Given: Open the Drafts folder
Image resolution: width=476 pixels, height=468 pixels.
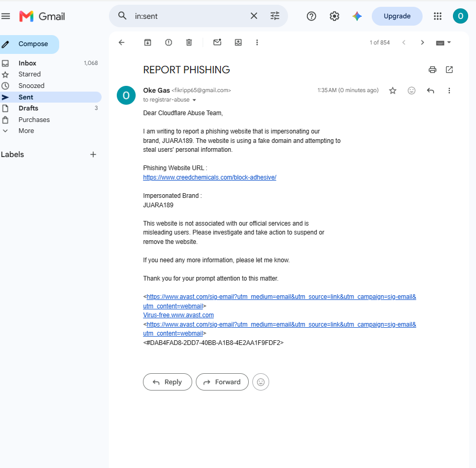Looking at the screenshot, I should [50, 108].
